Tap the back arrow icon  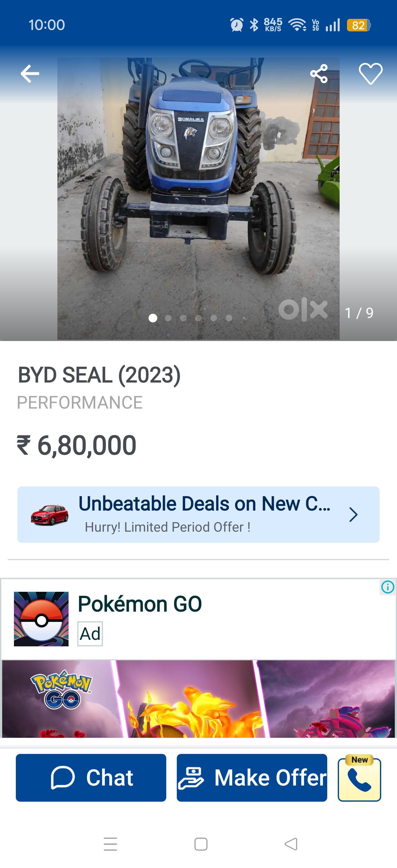click(30, 74)
